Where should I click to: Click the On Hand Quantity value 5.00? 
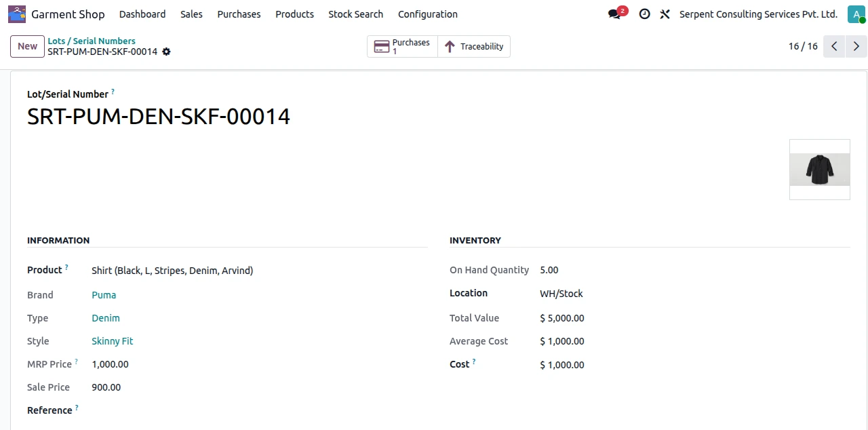pos(549,270)
